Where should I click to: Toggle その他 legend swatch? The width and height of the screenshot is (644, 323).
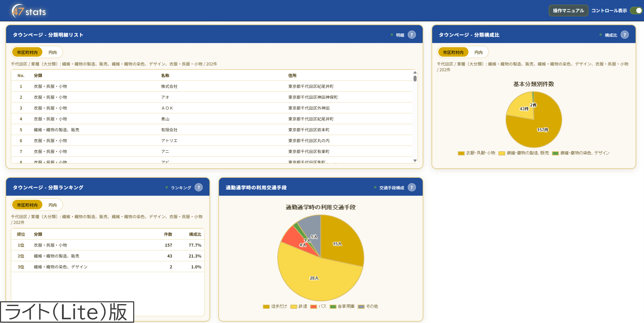click(361, 307)
